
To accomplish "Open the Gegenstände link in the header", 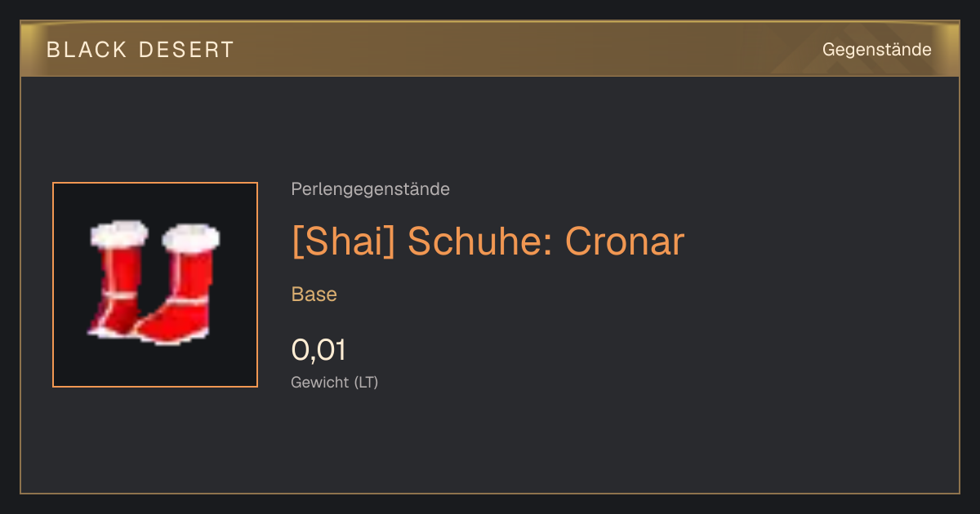I will 877,50.
